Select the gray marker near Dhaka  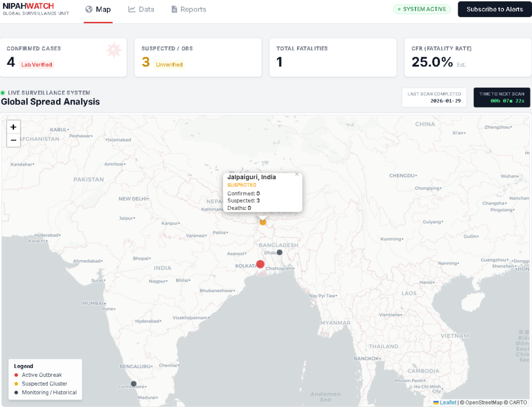click(x=280, y=252)
